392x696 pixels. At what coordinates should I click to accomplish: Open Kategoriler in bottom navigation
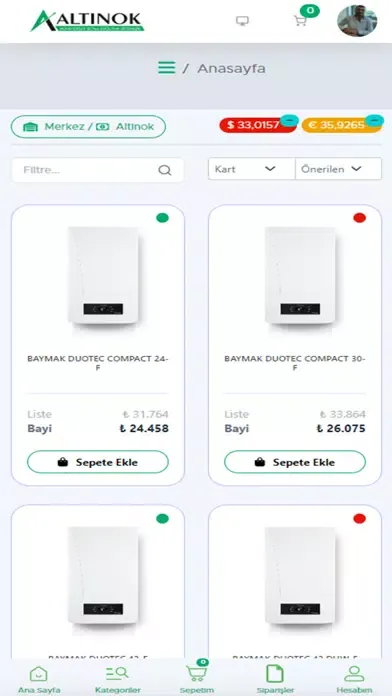pyautogui.click(x=118, y=680)
